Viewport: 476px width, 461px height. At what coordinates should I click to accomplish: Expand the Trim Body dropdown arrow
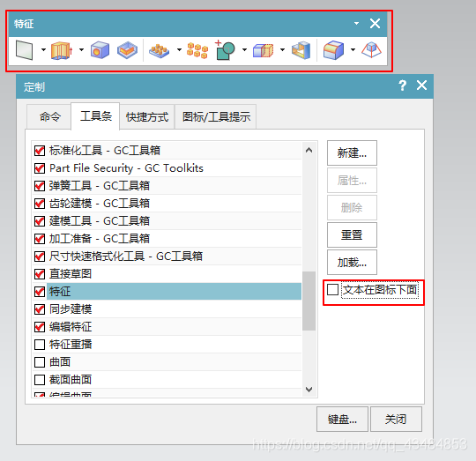click(x=282, y=49)
